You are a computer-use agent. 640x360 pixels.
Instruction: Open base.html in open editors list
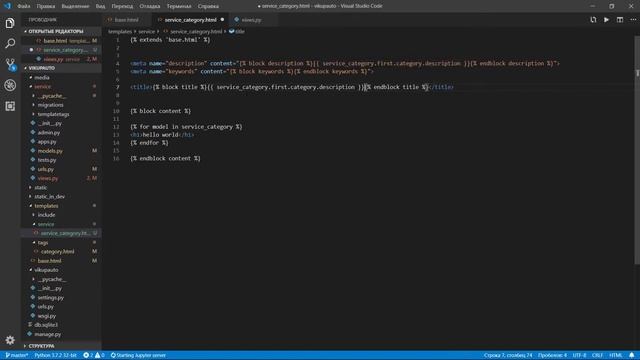point(61,41)
